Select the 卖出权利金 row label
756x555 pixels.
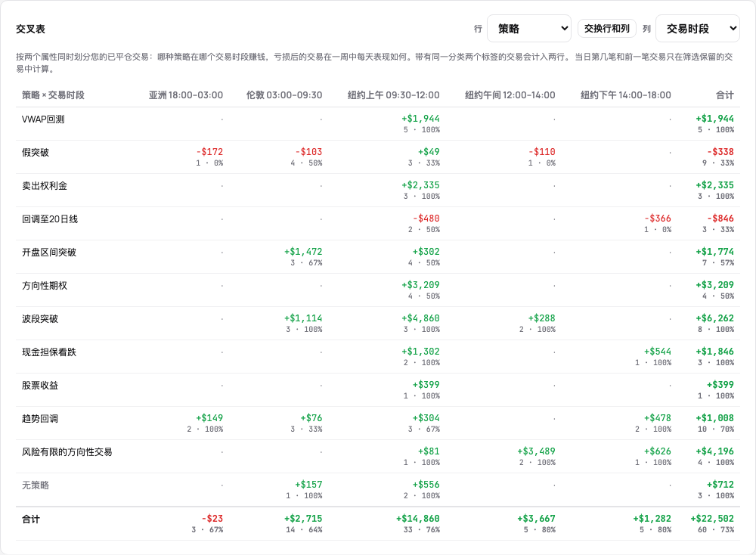pyautogui.click(x=45, y=186)
